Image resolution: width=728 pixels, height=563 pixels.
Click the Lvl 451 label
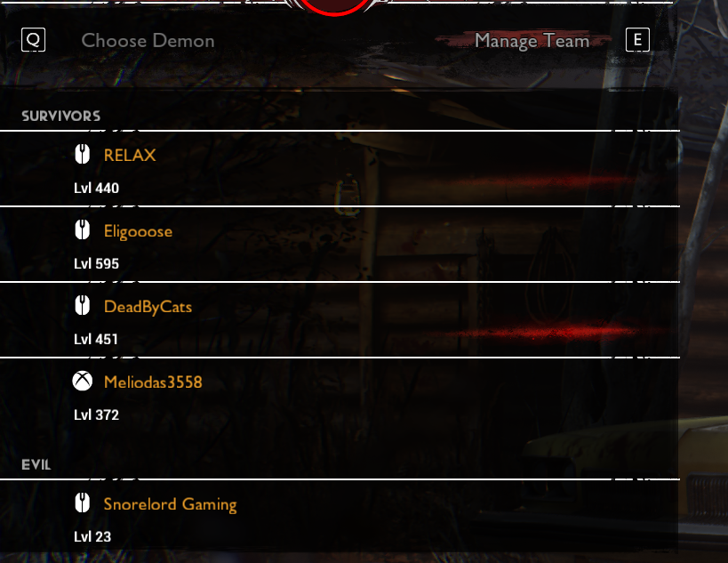tap(96, 340)
